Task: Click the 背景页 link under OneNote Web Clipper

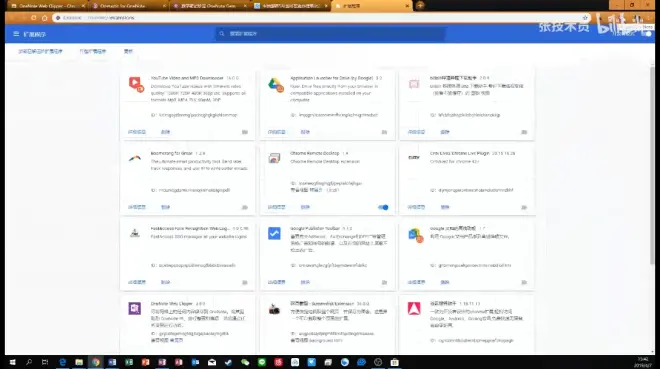Action: click(177, 340)
